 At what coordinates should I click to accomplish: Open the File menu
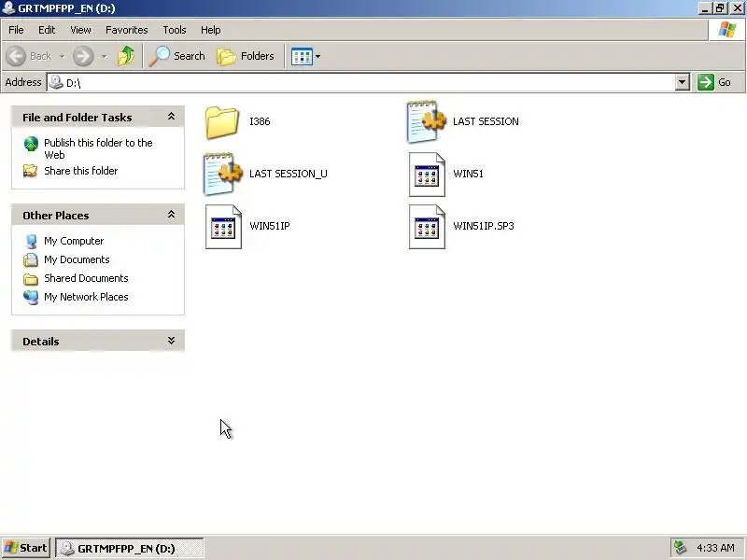pos(16,30)
